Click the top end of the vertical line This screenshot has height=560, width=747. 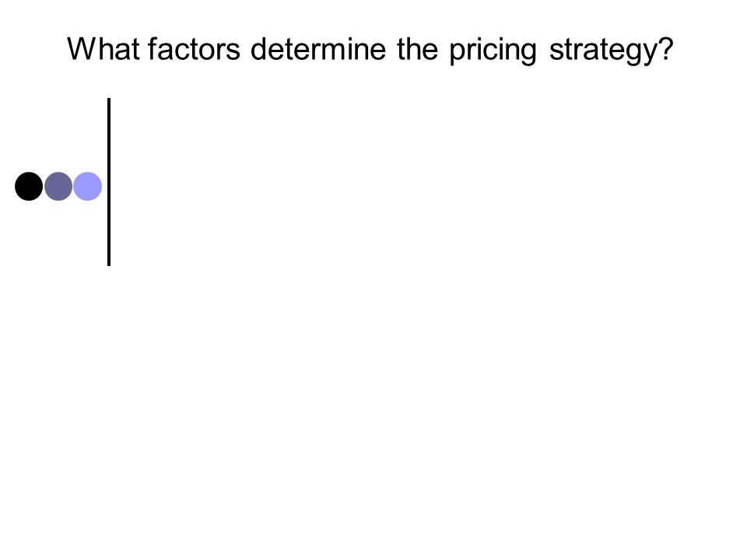(109, 100)
